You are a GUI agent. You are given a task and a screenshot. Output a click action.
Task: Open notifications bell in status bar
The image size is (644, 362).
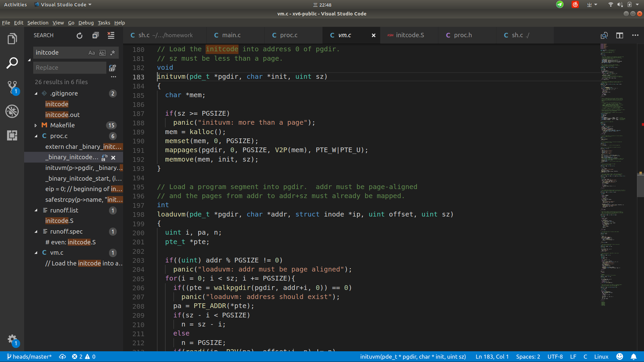633,357
